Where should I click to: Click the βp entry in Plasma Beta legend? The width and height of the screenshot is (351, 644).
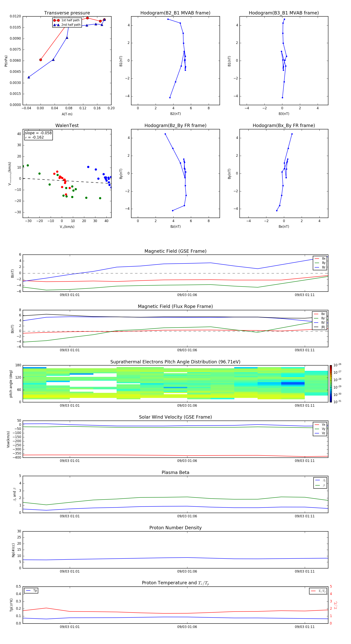[x=321, y=480]
